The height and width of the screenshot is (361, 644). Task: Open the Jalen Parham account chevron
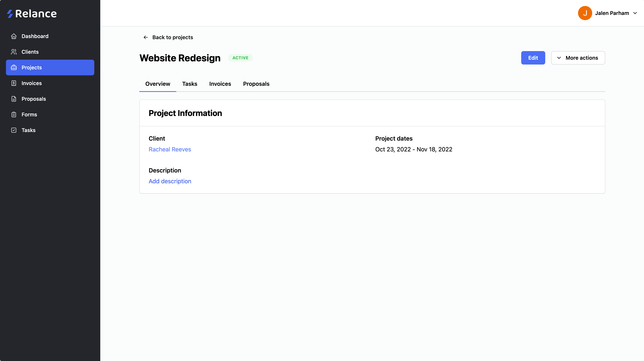click(x=635, y=13)
